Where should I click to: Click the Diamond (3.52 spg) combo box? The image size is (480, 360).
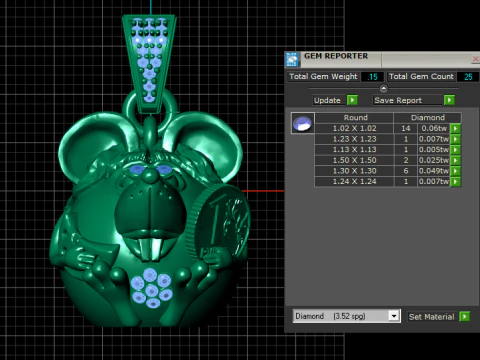[346, 316]
